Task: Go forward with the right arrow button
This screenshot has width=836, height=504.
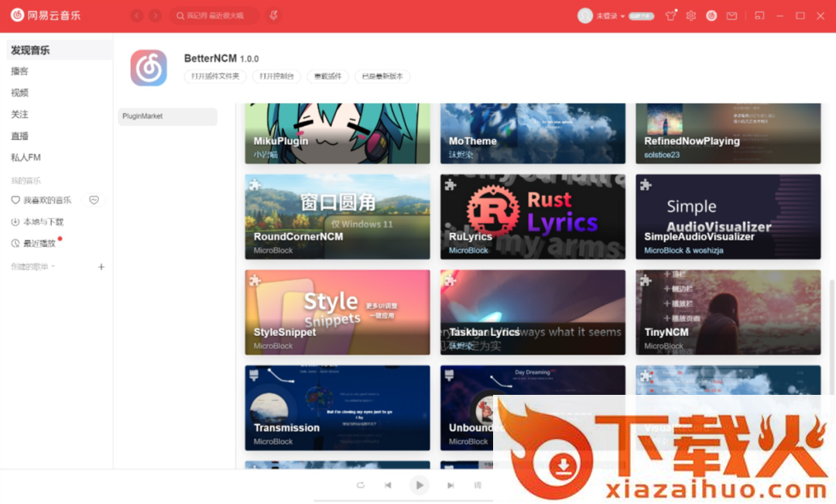Action: point(155,16)
